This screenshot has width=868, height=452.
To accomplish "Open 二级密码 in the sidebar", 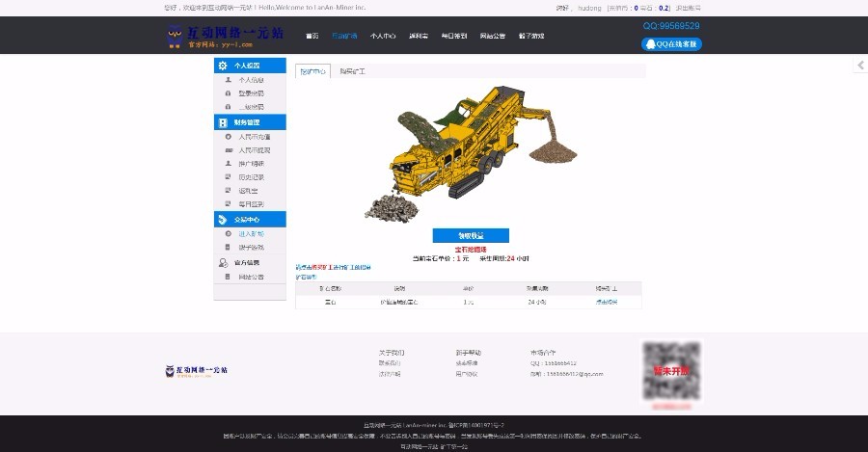I will coord(252,107).
